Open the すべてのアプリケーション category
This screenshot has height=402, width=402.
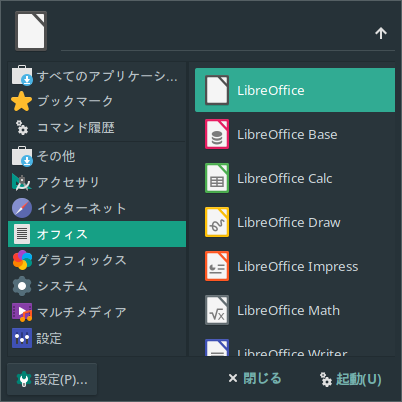coord(97,76)
